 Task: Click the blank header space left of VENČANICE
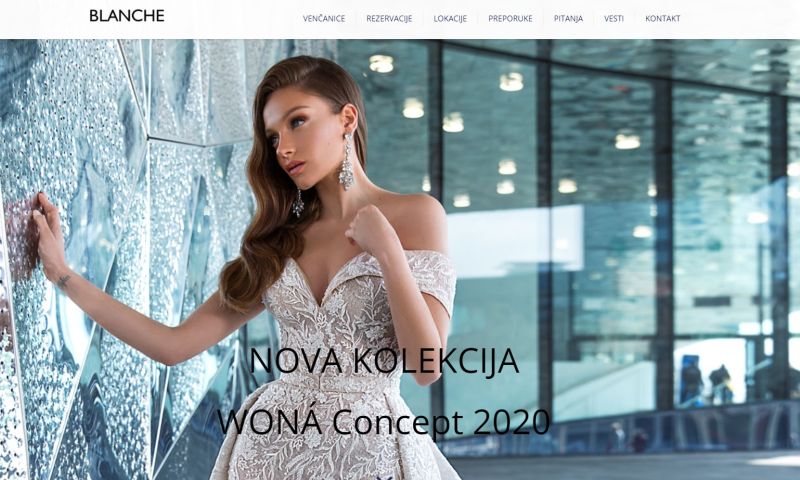[x=233, y=18]
